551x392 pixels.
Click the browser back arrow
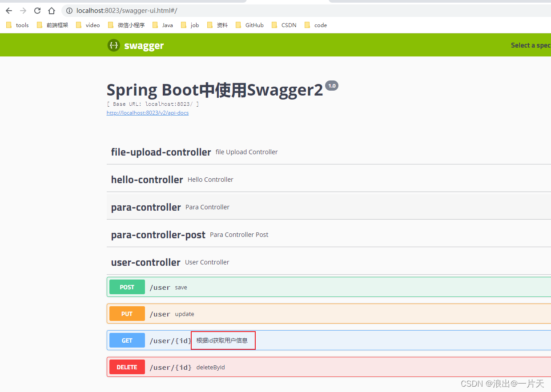tap(8, 10)
